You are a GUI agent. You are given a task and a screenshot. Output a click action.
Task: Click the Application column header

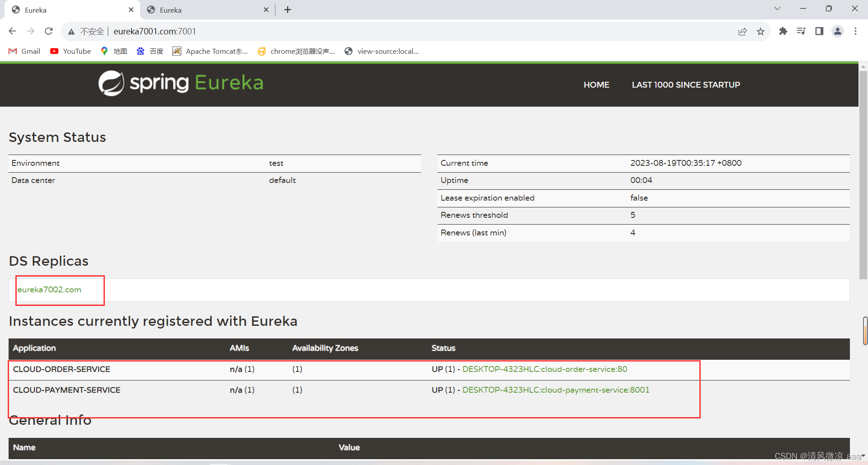(x=34, y=348)
